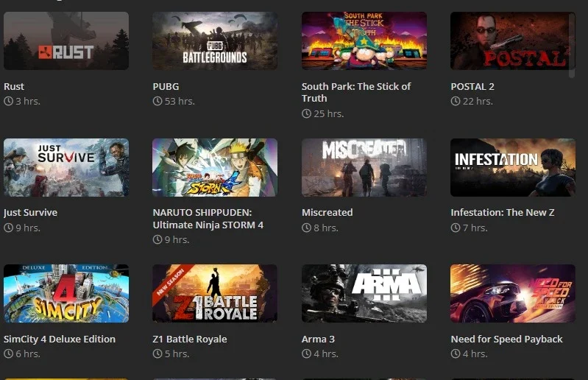Click the '22 hrs.' playtime text
Screen dimensions: 588x380
coord(478,102)
